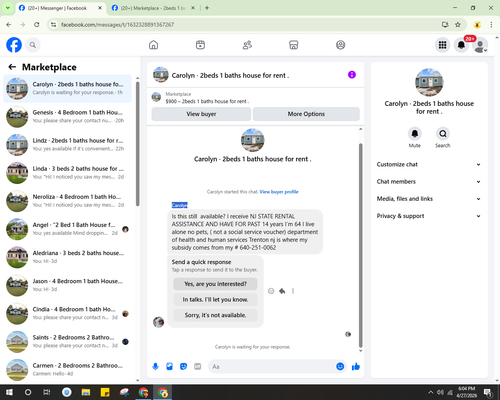
Task: Click the conversation list scrollbar
Action: (137, 143)
